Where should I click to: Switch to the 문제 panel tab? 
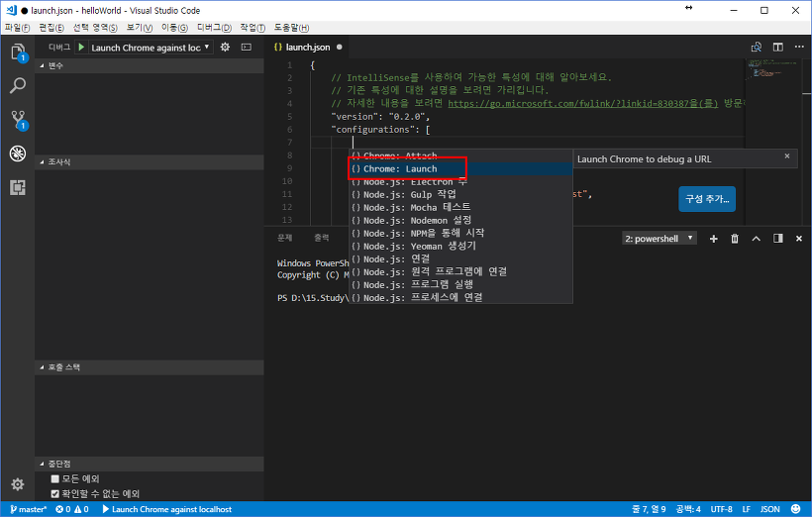click(x=285, y=238)
